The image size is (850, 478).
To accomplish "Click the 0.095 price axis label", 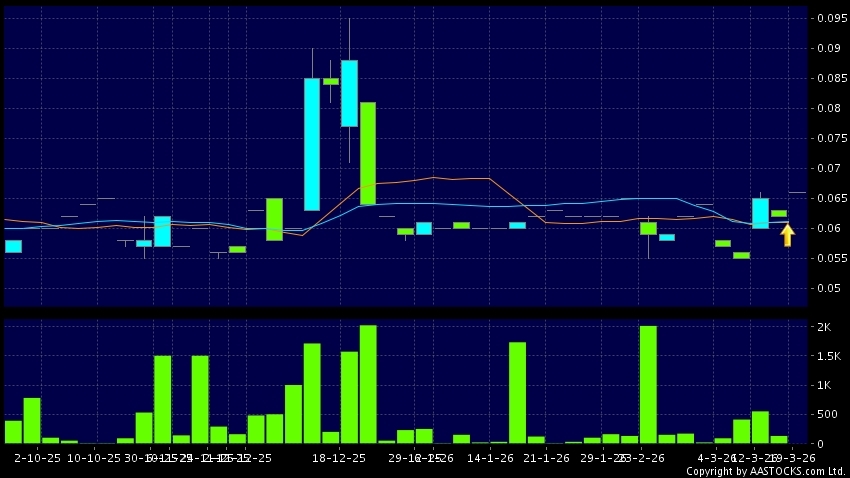I will pyautogui.click(x=831, y=18).
